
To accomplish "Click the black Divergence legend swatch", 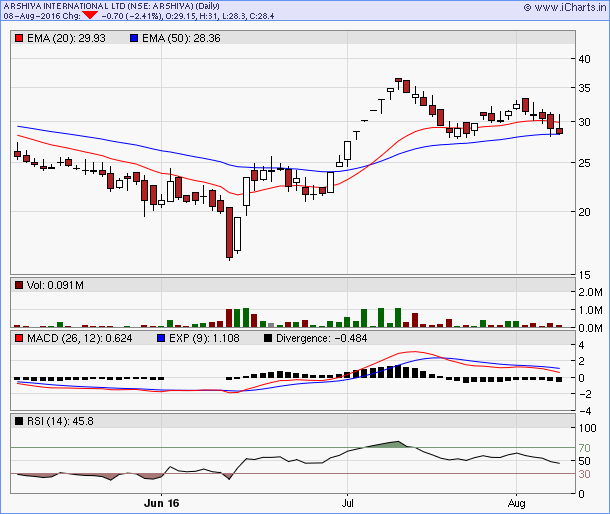I will tap(268, 338).
